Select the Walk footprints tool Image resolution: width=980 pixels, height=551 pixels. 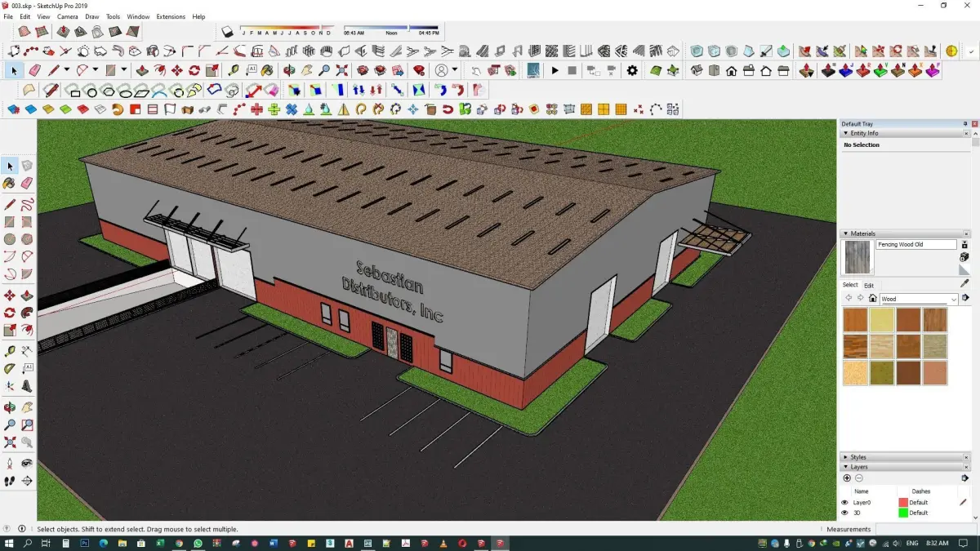(x=10, y=481)
